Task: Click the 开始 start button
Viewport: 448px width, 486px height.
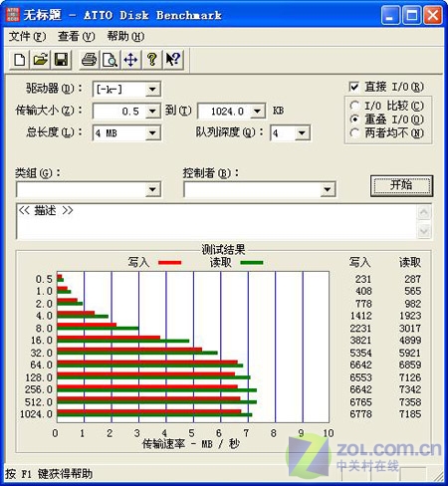Action: pyautogui.click(x=401, y=185)
